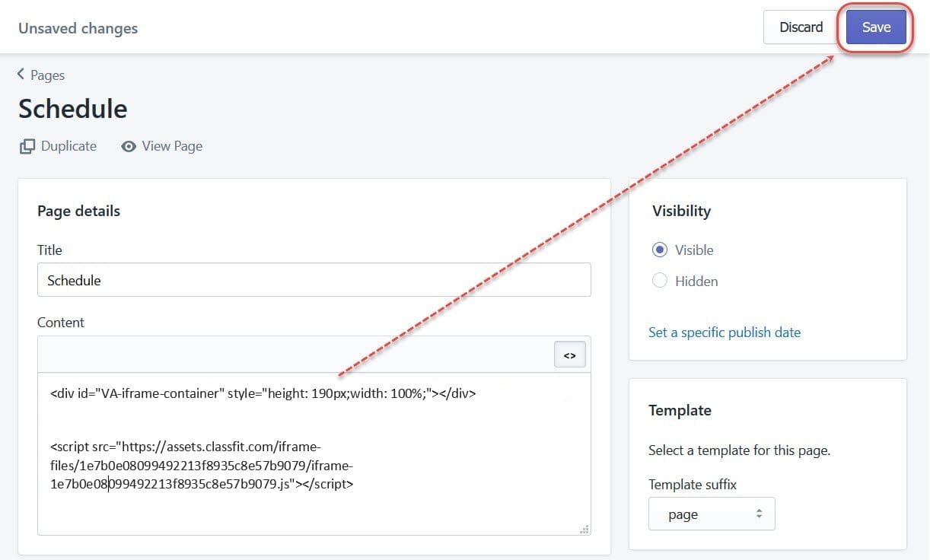Viewport: 930px width, 560px height.
Task: Select the Hidden radio button
Action: (660, 281)
